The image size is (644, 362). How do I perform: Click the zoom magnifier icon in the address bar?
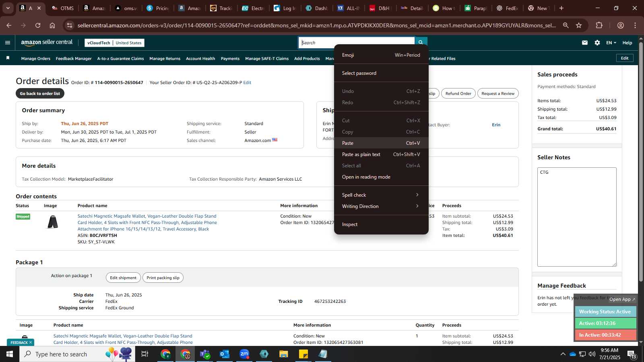tap(566, 25)
